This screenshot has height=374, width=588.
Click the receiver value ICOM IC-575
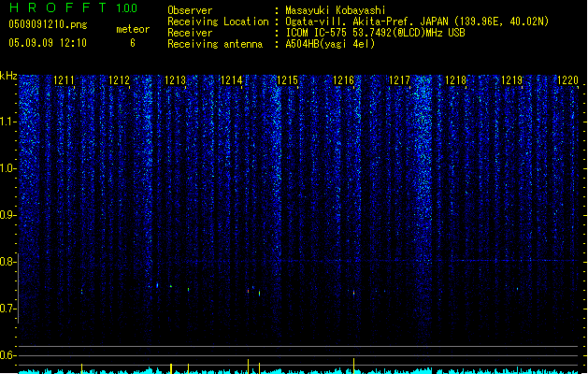point(318,33)
